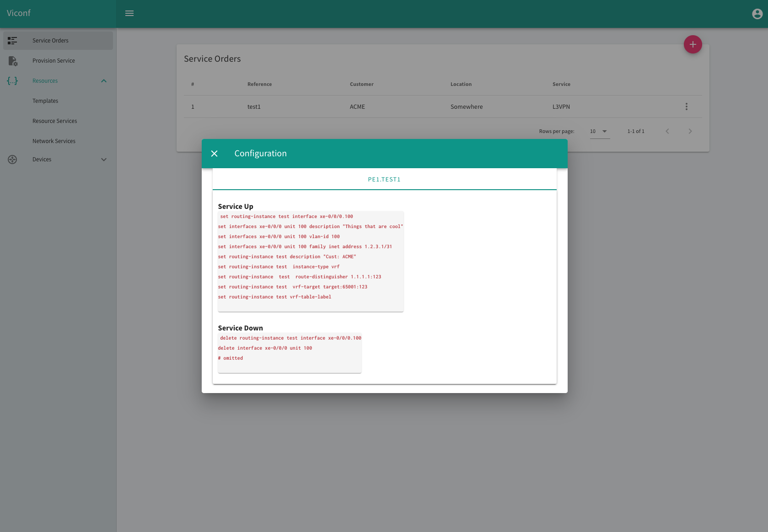Open the rows per page dropdown
768x532 pixels.
click(x=599, y=131)
